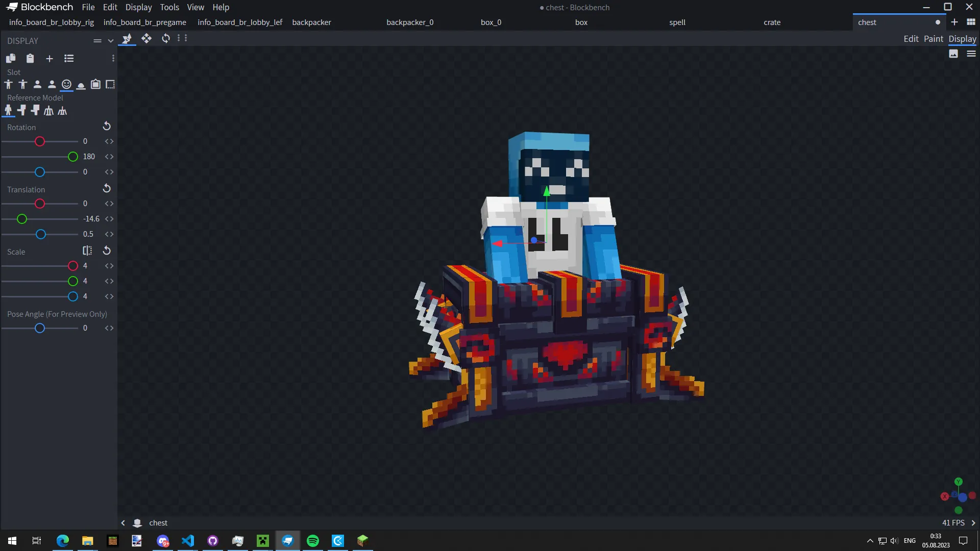Select the Rotate tool in the toolbar
The image size is (980, 551).
(166, 39)
